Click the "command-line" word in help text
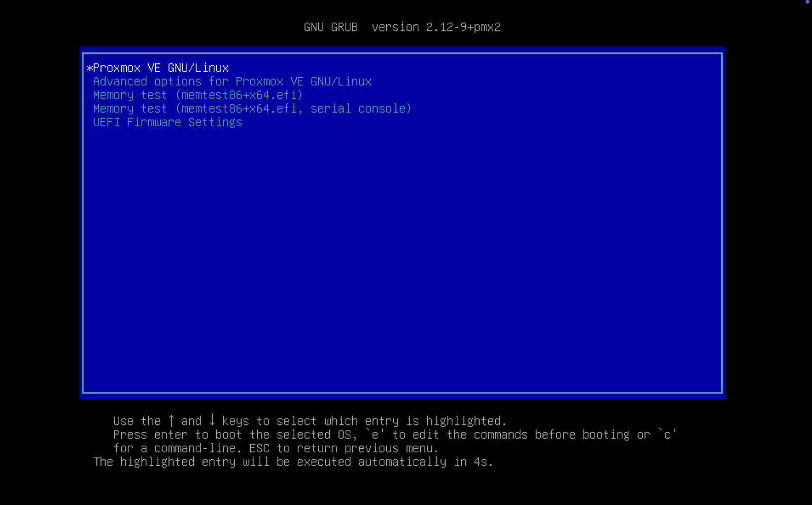The height and width of the screenshot is (505, 812). 195,448
